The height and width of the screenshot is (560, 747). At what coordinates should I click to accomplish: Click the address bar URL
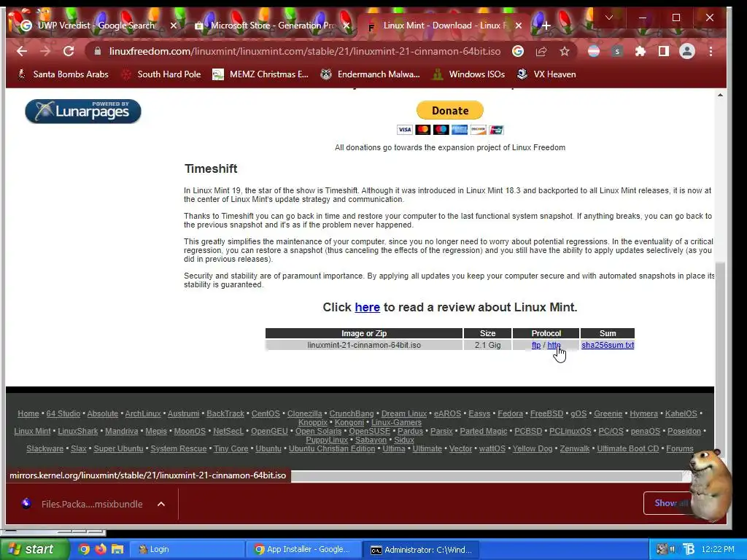point(305,52)
